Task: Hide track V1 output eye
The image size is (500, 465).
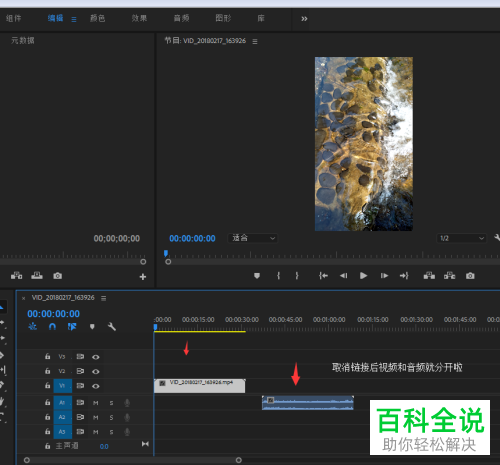Action: pos(96,386)
